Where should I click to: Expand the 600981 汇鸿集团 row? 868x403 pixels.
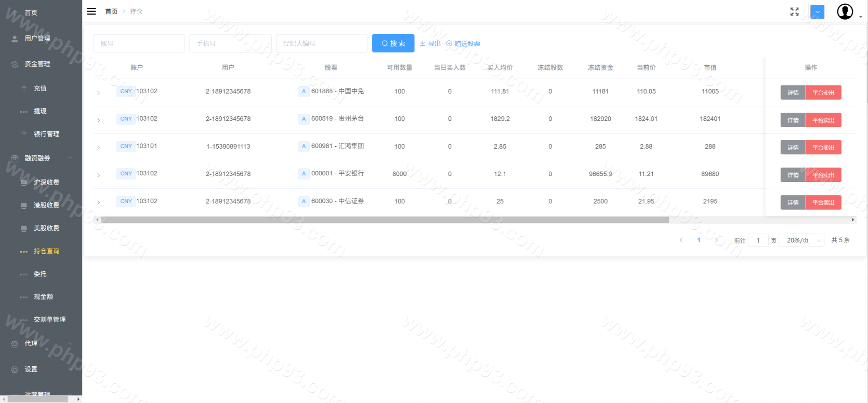tap(98, 148)
